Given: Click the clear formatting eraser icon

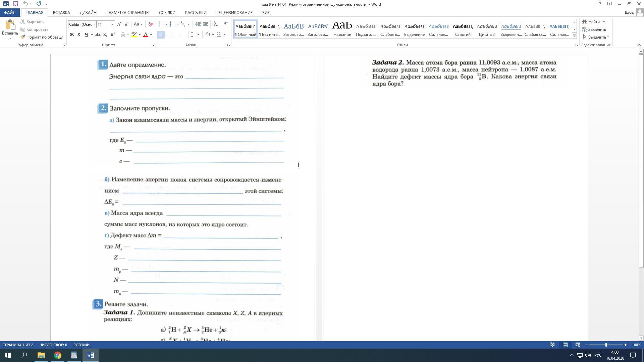Looking at the screenshot, I should click(151, 24).
